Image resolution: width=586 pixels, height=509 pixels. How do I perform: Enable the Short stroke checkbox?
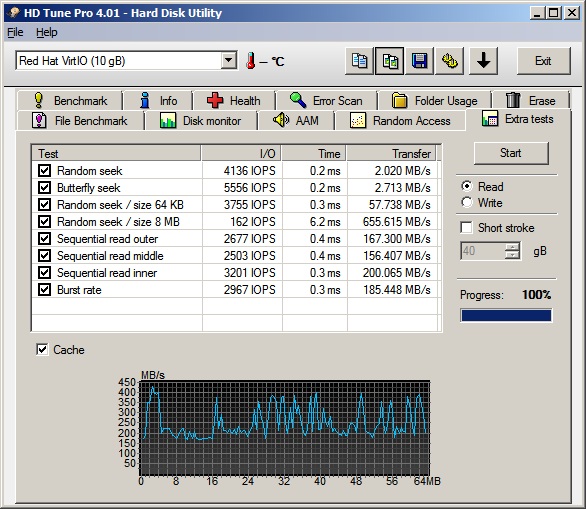466,228
